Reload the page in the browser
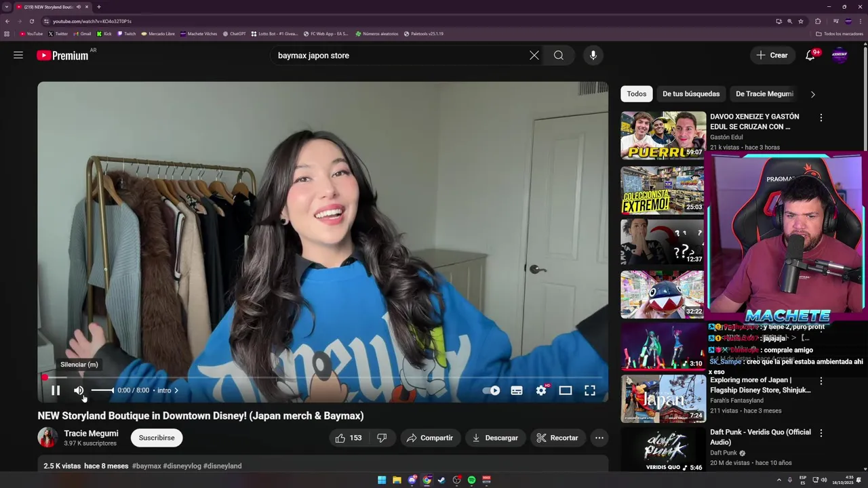The image size is (868, 488). (x=32, y=21)
